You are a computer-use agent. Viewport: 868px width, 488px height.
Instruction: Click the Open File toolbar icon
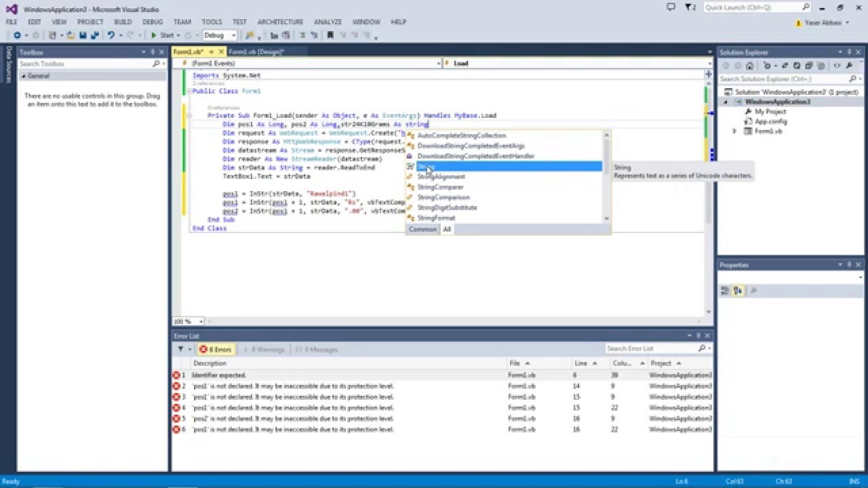pos(71,35)
